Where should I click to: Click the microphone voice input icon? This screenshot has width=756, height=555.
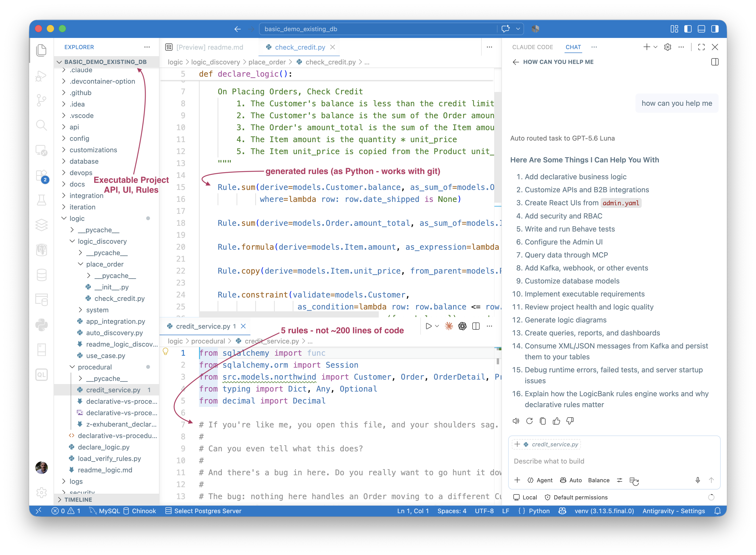[698, 480]
